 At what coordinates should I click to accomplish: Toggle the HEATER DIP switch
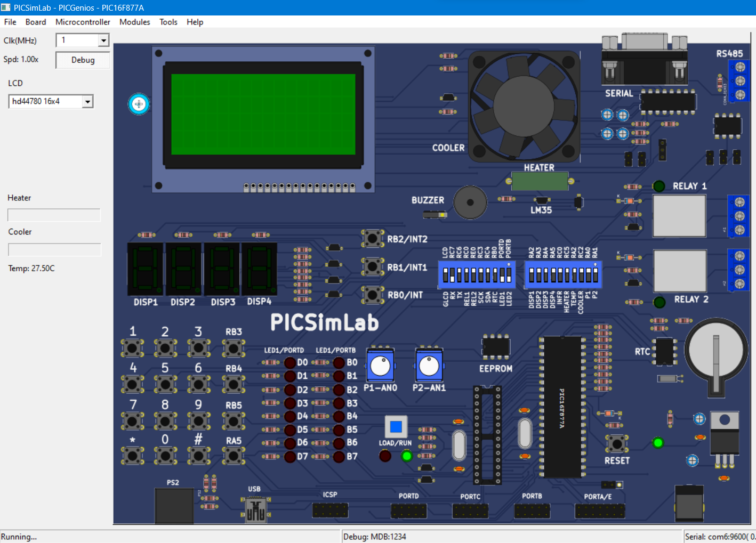(x=567, y=275)
